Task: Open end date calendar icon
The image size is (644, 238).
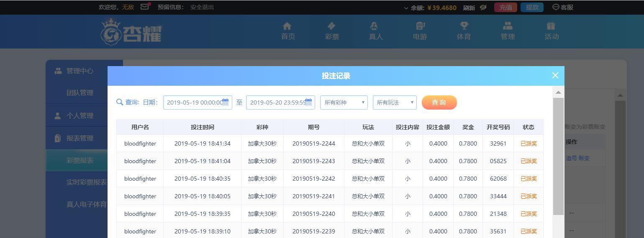Action: (308, 102)
